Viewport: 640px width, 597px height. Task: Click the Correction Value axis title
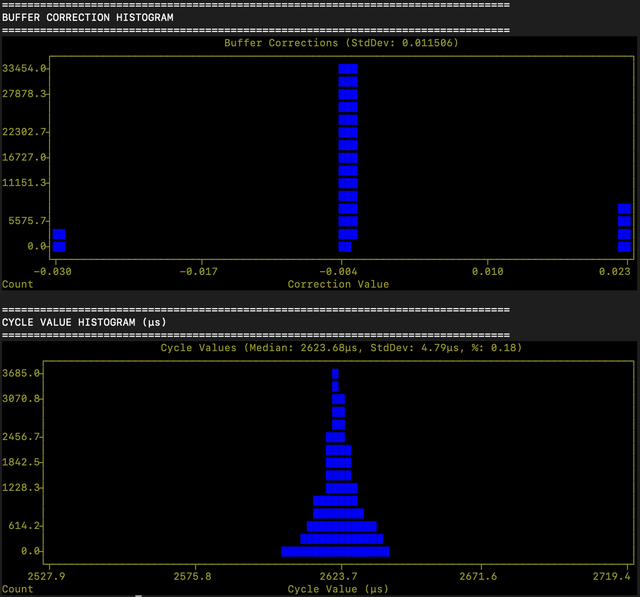coord(338,284)
